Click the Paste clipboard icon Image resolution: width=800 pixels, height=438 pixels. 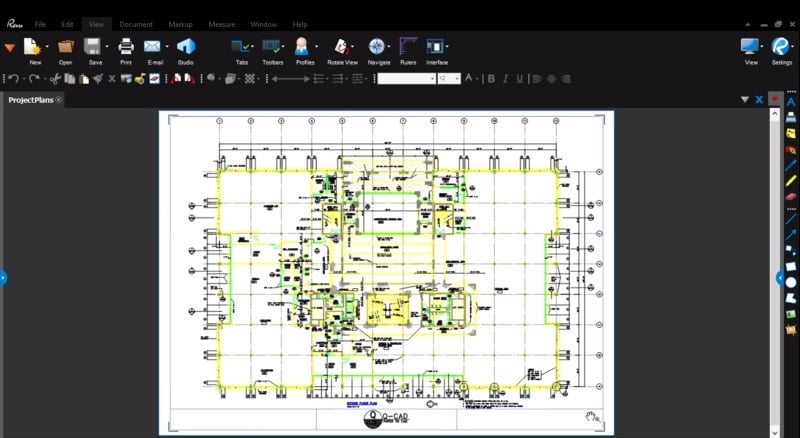84,79
